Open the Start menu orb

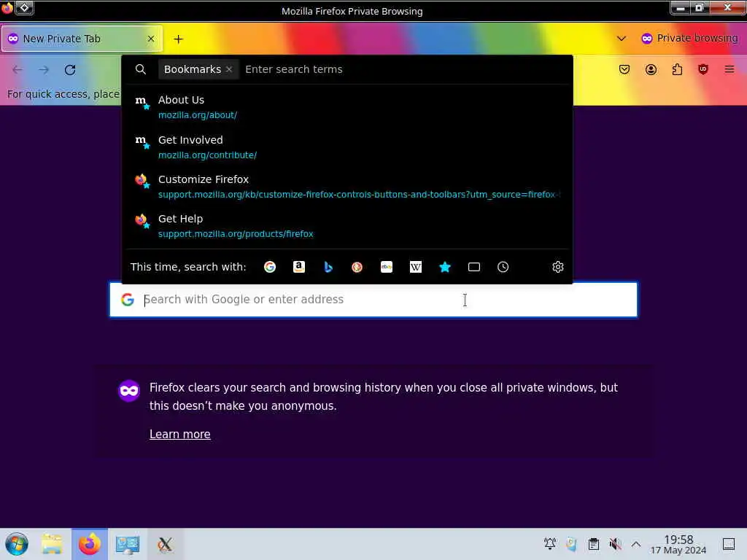coord(17,544)
